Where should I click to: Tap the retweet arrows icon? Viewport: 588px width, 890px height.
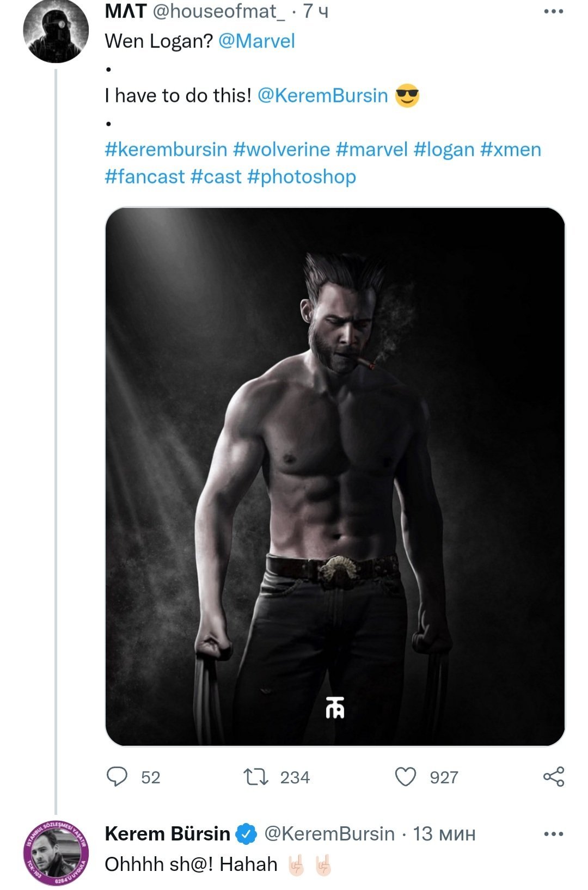click(x=255, y=777)
